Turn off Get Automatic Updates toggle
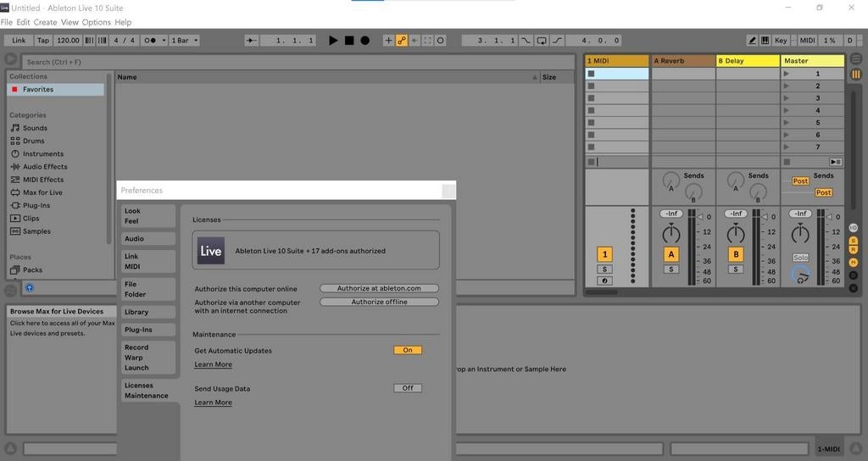The height and width of the screenshot is (461, 868). pyautogui.click(x=408, y=350)
